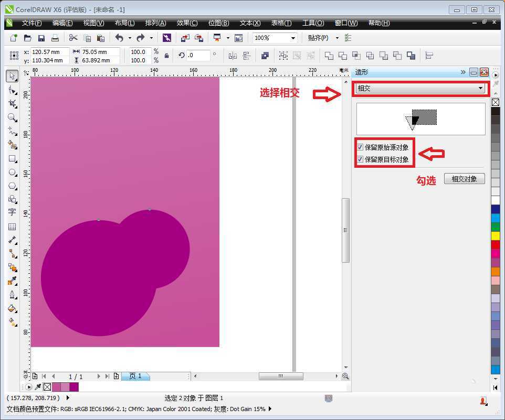Open the Table tool
This screenshot has height=420, width=505.
click(12, 227)
